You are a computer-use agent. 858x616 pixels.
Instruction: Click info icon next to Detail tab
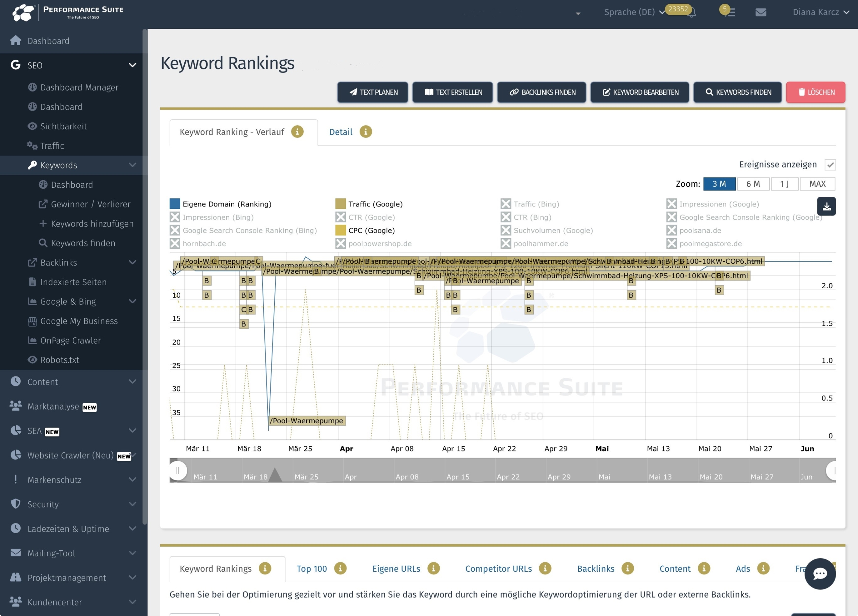point(365,132)
